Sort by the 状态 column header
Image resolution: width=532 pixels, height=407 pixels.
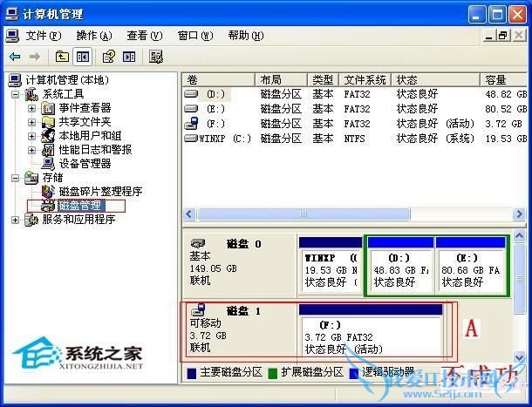coord(436,80)
